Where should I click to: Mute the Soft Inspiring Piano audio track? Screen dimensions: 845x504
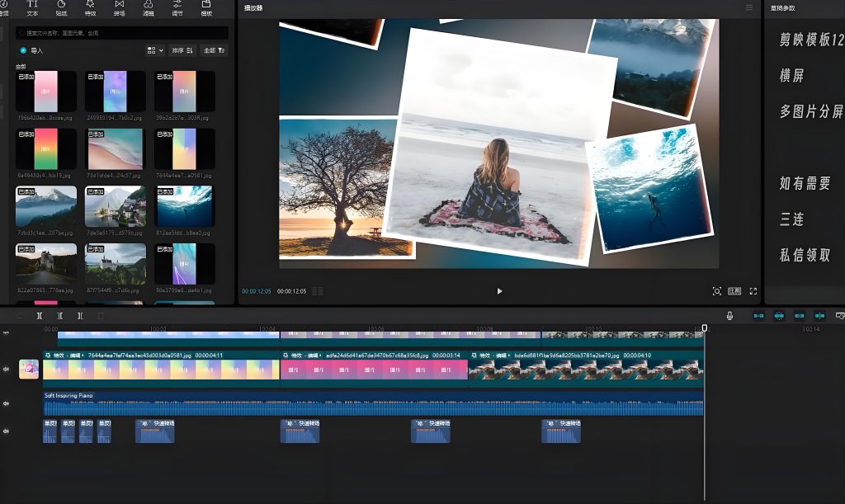(7, 403)
